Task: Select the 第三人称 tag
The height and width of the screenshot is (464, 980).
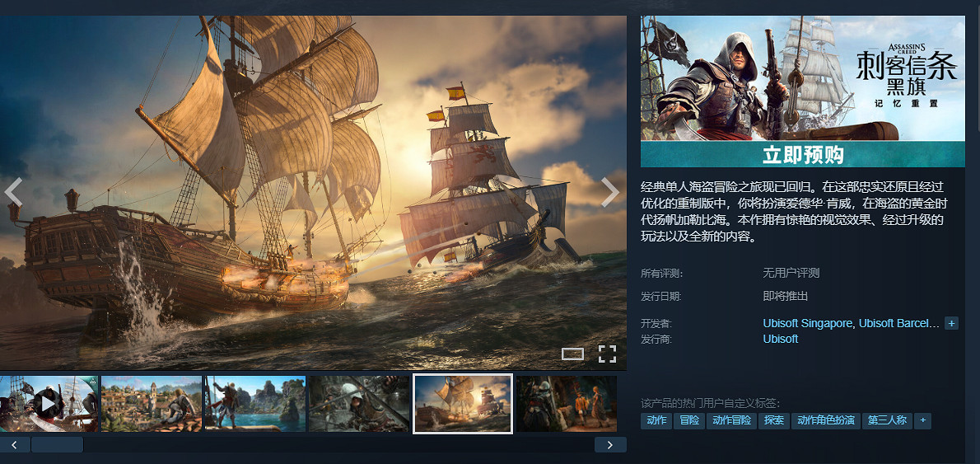Action: click(x=888, y=420)
